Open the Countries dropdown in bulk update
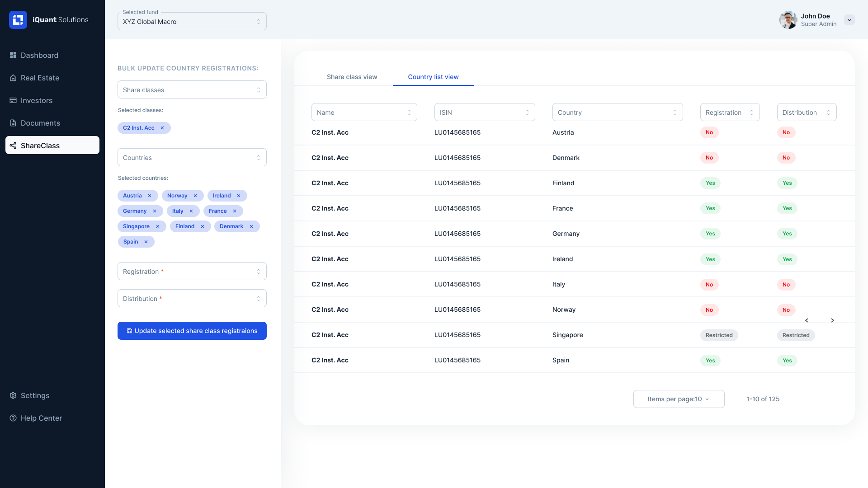 pyautogui.click(x=192, y=157)
